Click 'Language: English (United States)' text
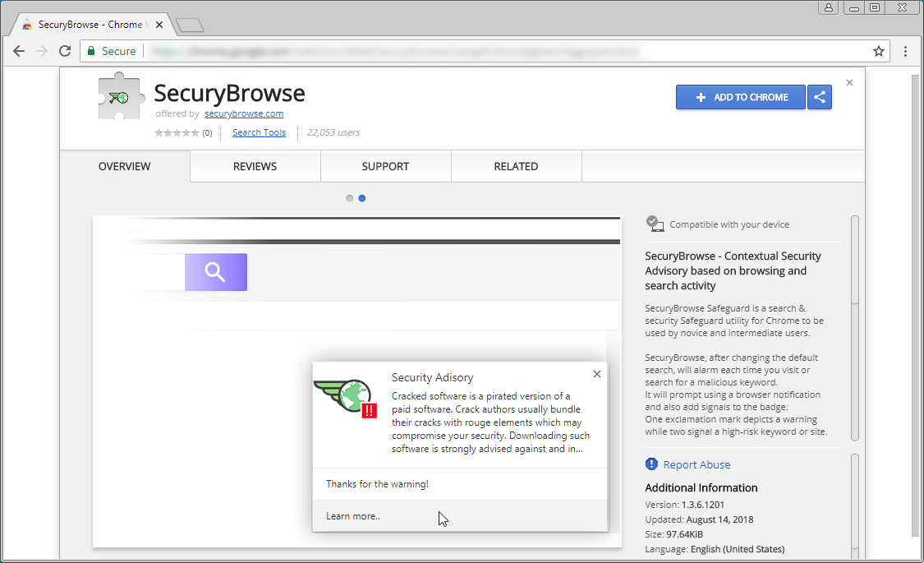Image resolution: width=924 pixels, height=563 pixels. [715, 549]
